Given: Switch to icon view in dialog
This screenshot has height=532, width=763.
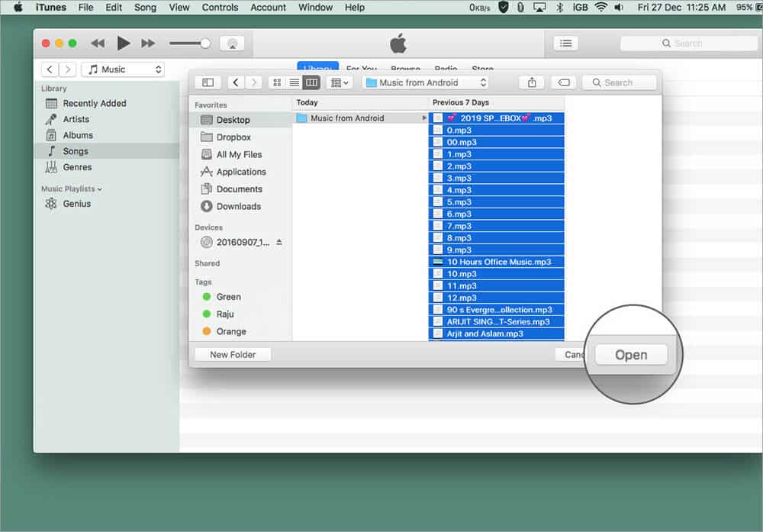Looking at the screenshot, I should click(x=277, y=82).
